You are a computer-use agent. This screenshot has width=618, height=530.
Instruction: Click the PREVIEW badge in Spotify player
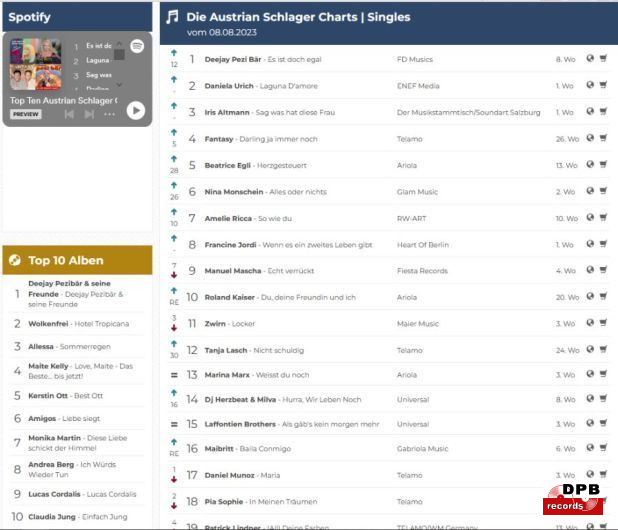click(x=26, y=114)
